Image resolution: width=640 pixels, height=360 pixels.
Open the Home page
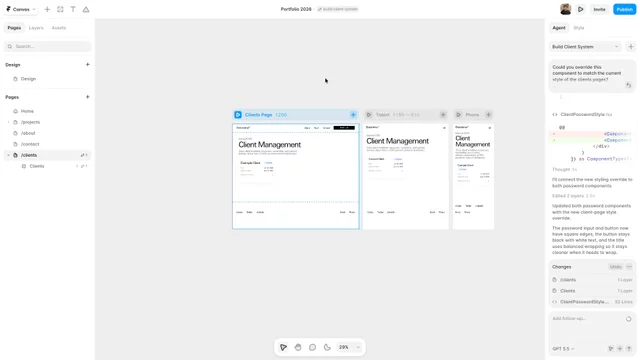27,111
